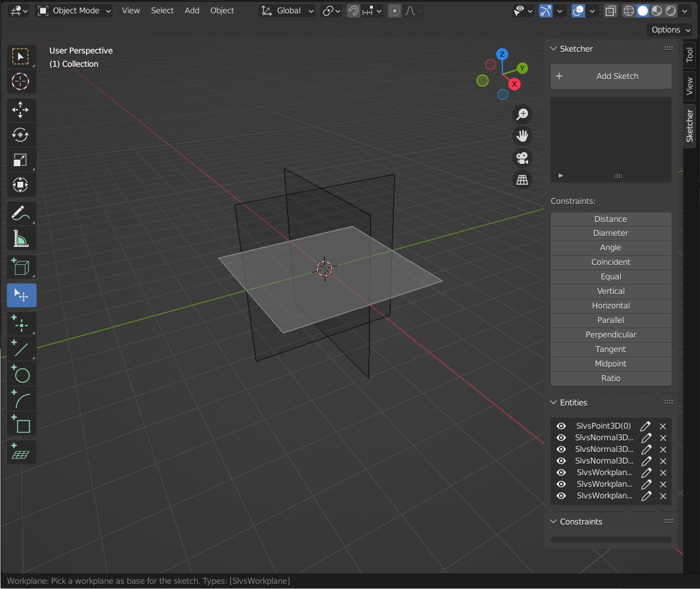Select the Add Arc sketch tool
The image size is (700, 589).
point(21,400)
